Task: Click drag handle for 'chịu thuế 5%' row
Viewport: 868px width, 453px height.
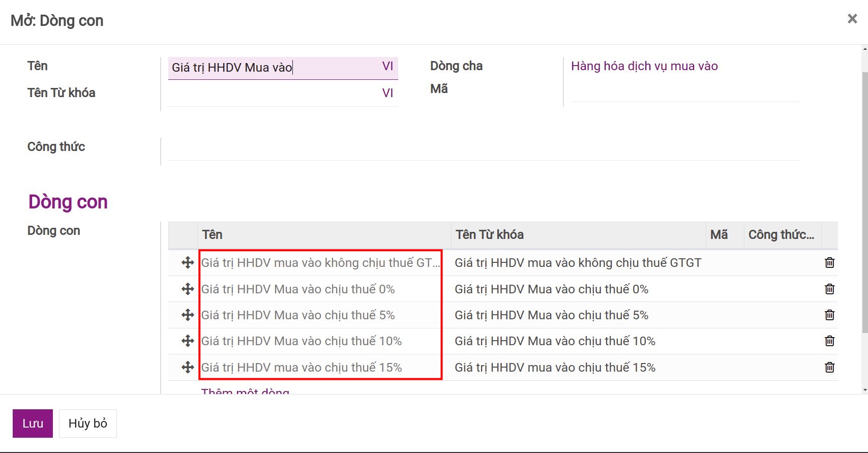Action: click(x=188, y=315)
